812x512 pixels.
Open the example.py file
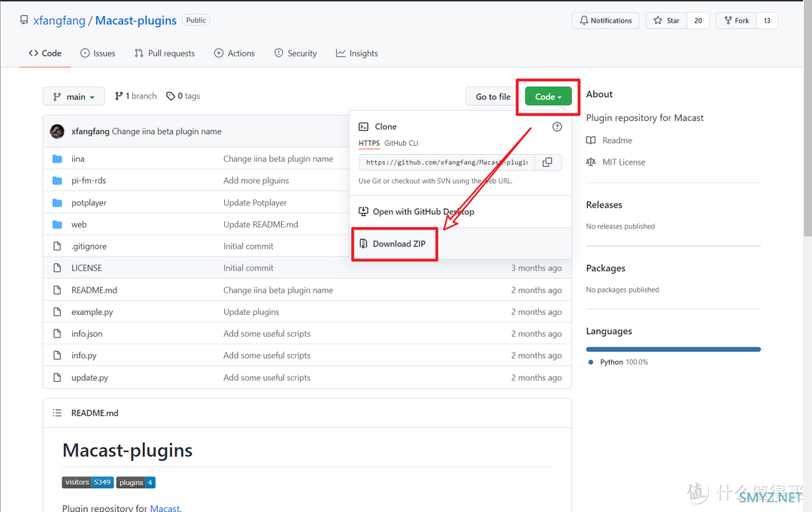92,312
